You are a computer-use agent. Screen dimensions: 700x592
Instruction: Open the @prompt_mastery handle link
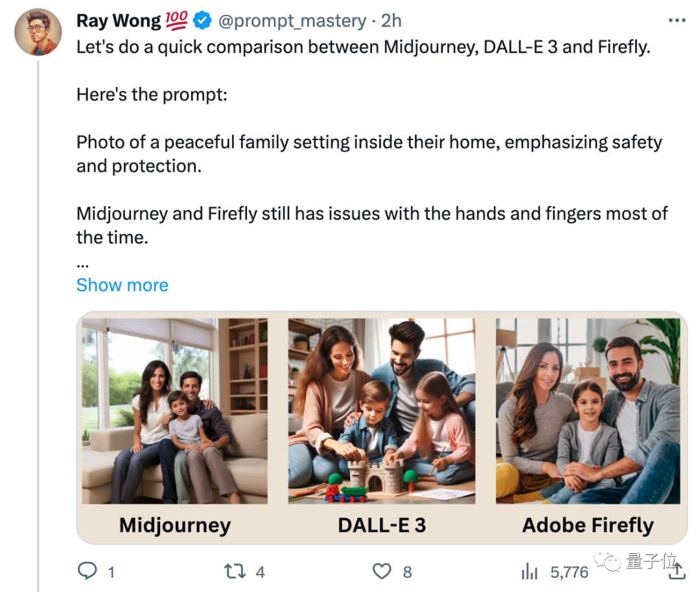click(292, 21)
